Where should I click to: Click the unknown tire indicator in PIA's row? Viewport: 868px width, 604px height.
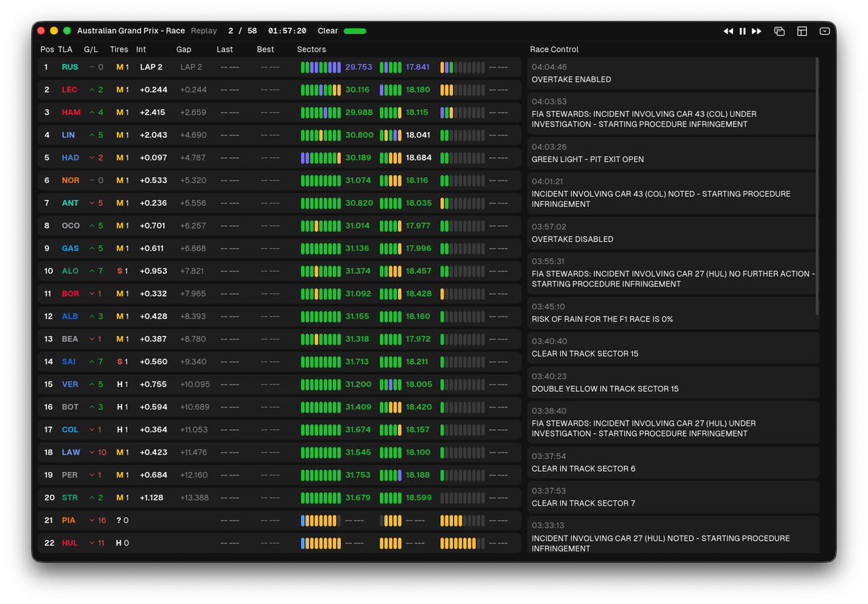[123, 520]
